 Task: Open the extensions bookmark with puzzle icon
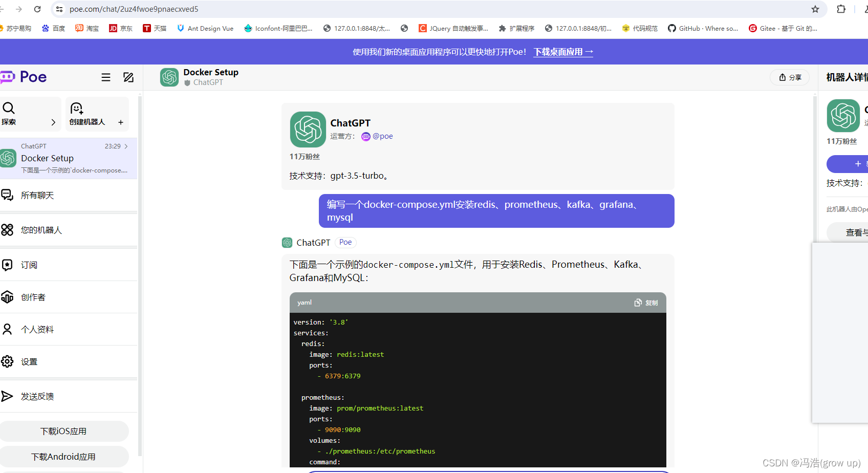click(516, 28)
